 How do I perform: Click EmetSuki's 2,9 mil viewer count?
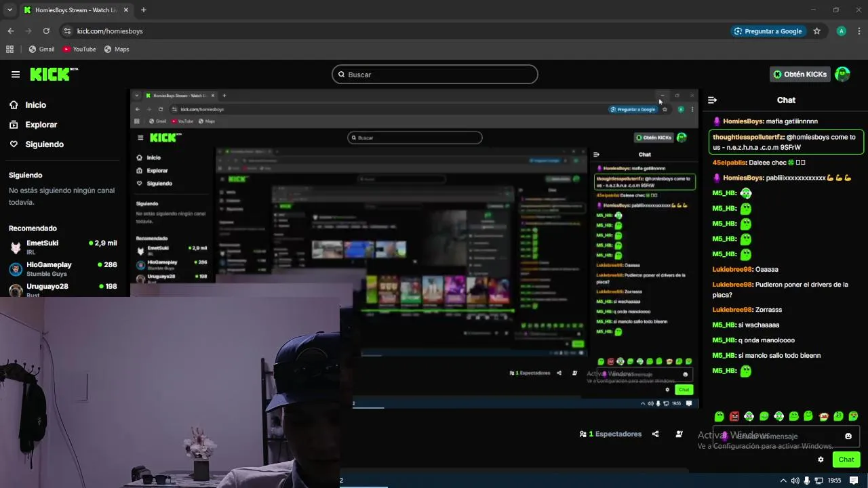(x=103, y=243)
